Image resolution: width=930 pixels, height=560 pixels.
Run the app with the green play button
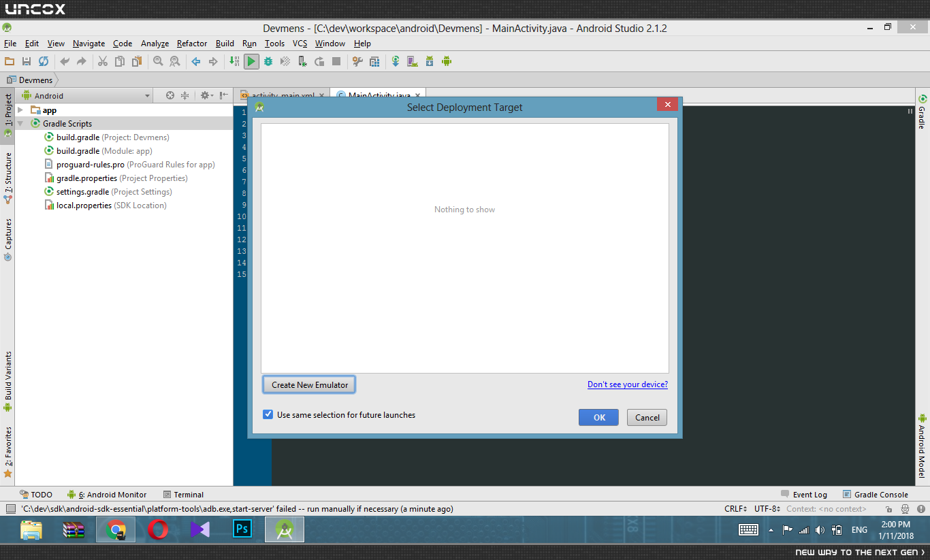point(251,61)
